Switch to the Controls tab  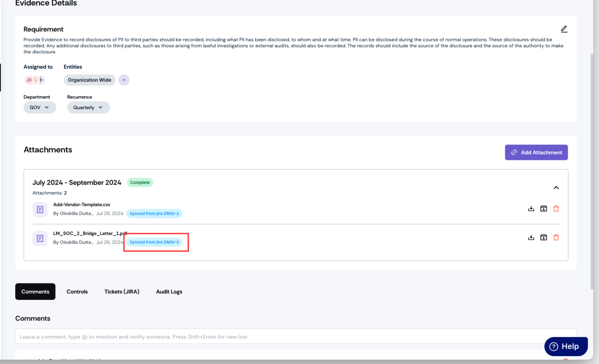tap(77, 291)
